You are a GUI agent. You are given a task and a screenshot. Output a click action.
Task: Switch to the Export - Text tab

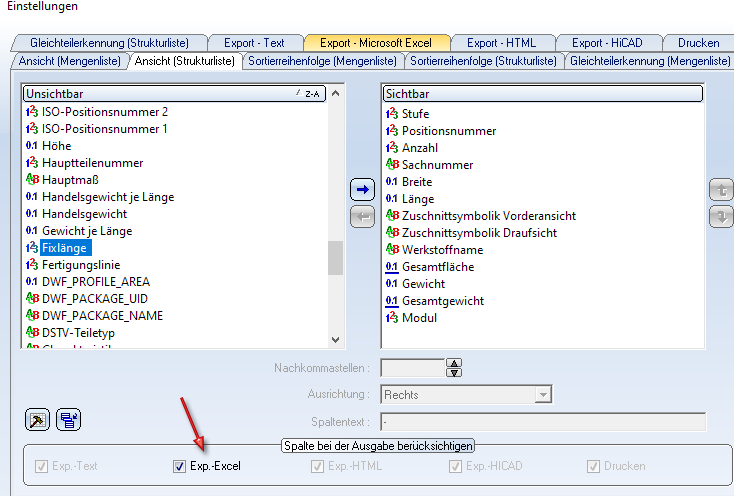pyautogui.click(x=254, y=43)
